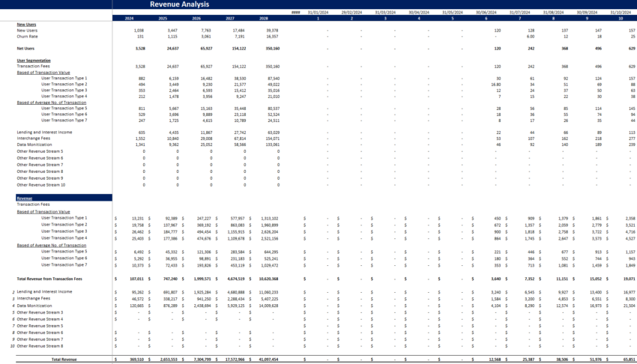
Task: Select the 2024 year column header
Action: [x=129, y=18]
